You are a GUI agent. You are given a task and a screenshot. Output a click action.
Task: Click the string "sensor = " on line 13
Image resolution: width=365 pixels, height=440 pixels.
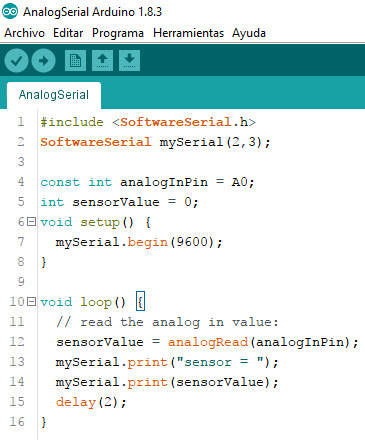click(x=219, y=362)
